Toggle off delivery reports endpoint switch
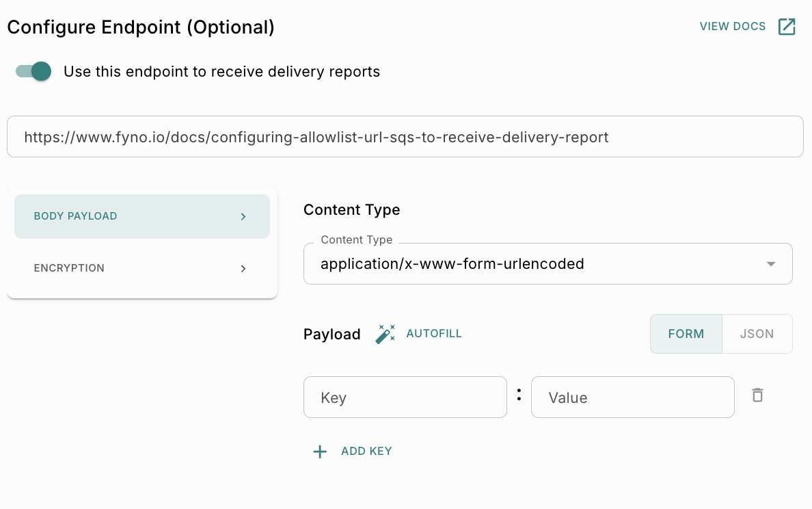Viewport: 812px width, 509px height. pos(33,71)
